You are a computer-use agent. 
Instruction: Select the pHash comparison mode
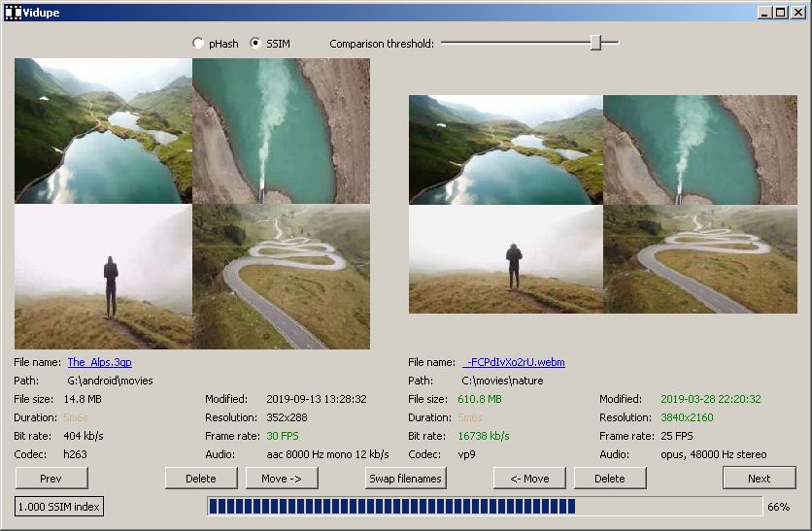pos(198,44)
